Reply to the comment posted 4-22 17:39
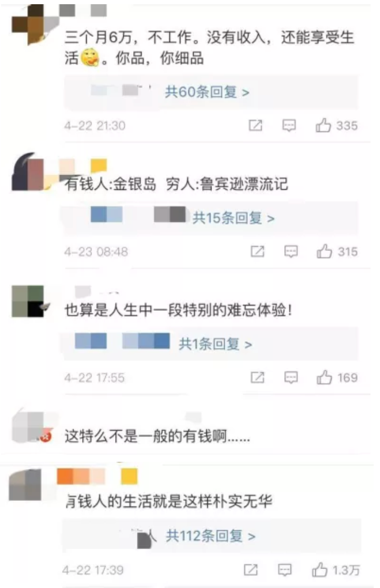Viewport: 380px width, 588px height. 285,570
